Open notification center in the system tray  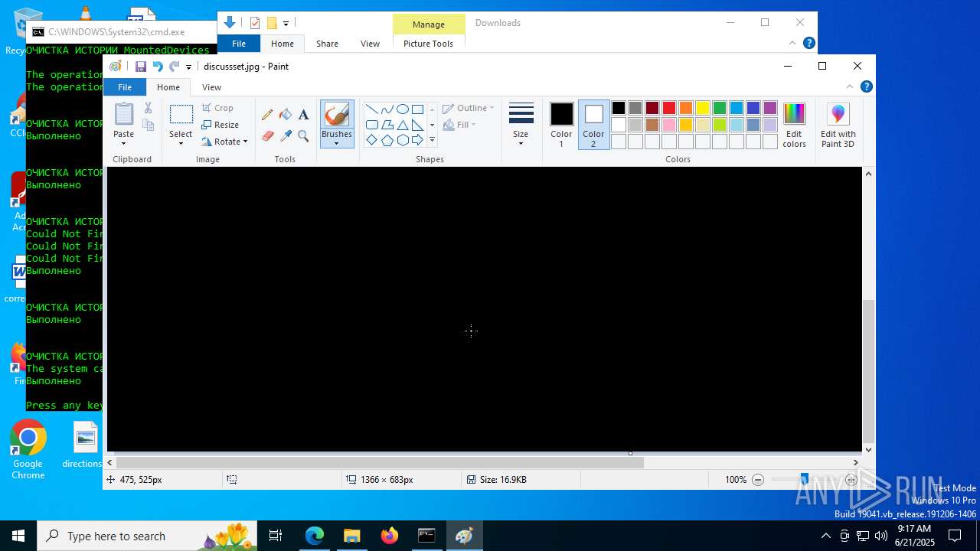954,536
